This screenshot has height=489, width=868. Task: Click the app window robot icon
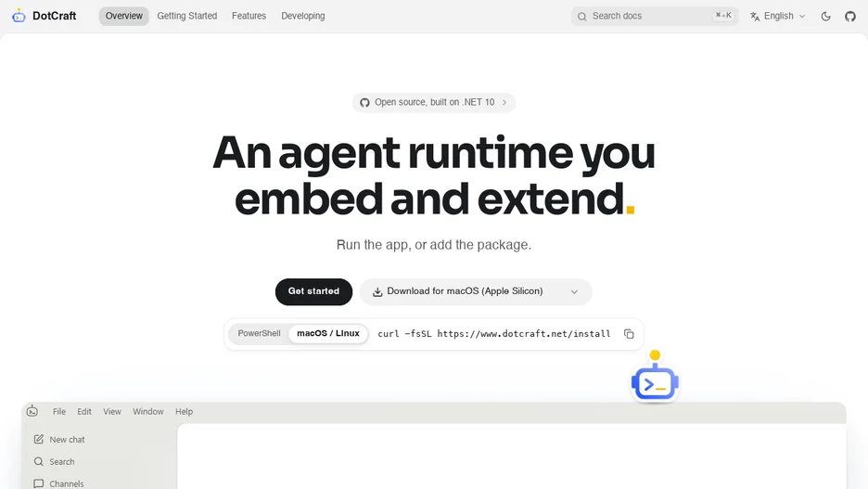coord(32,411)
